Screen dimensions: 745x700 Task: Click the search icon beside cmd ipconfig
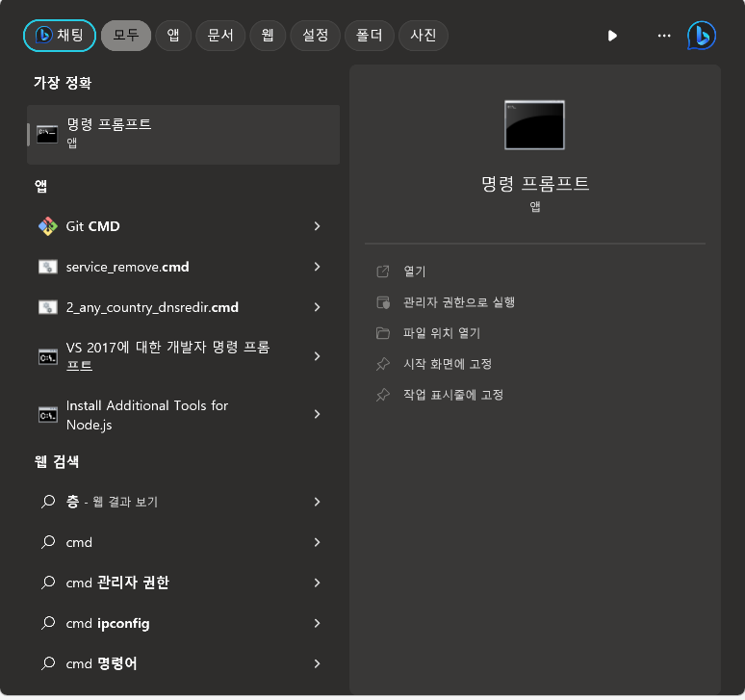tap(48, 623)
